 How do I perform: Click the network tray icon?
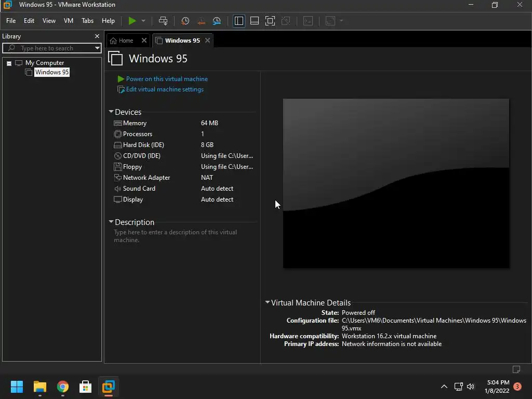point(458,387)
